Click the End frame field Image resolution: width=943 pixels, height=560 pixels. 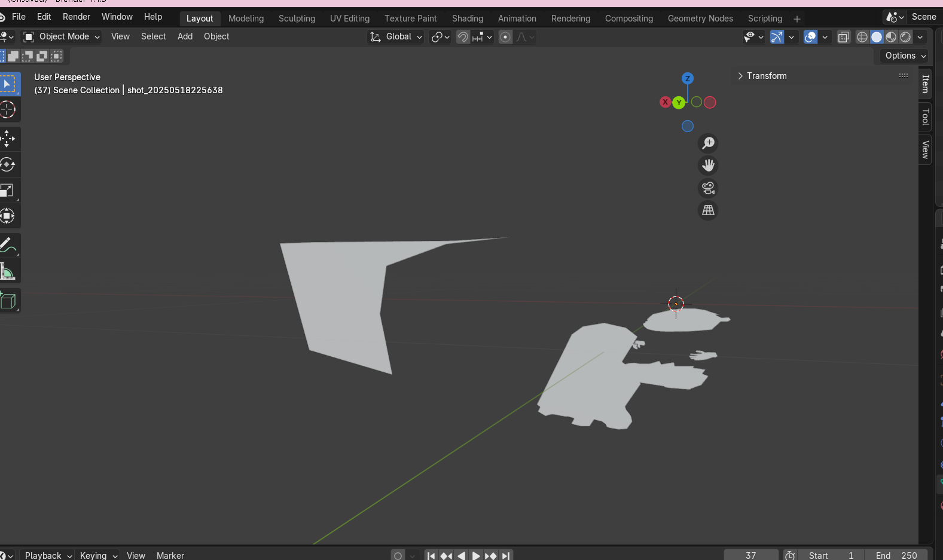(896, 556)
